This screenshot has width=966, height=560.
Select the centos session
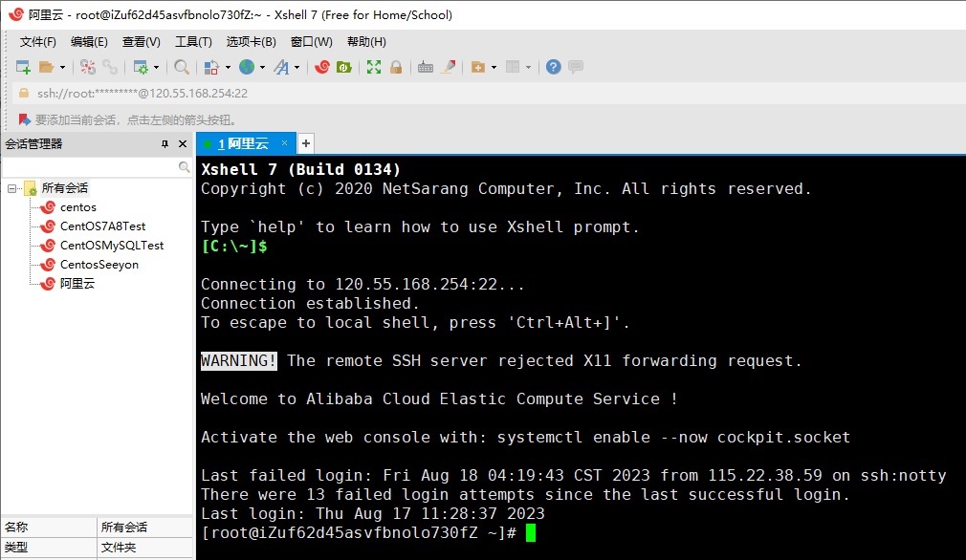point(78,207)
